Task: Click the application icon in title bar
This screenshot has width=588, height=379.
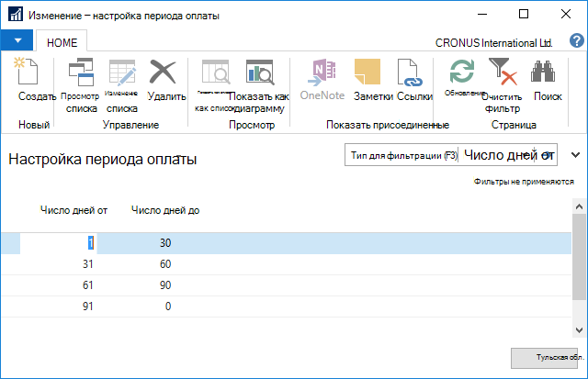Action: (16, 15)
